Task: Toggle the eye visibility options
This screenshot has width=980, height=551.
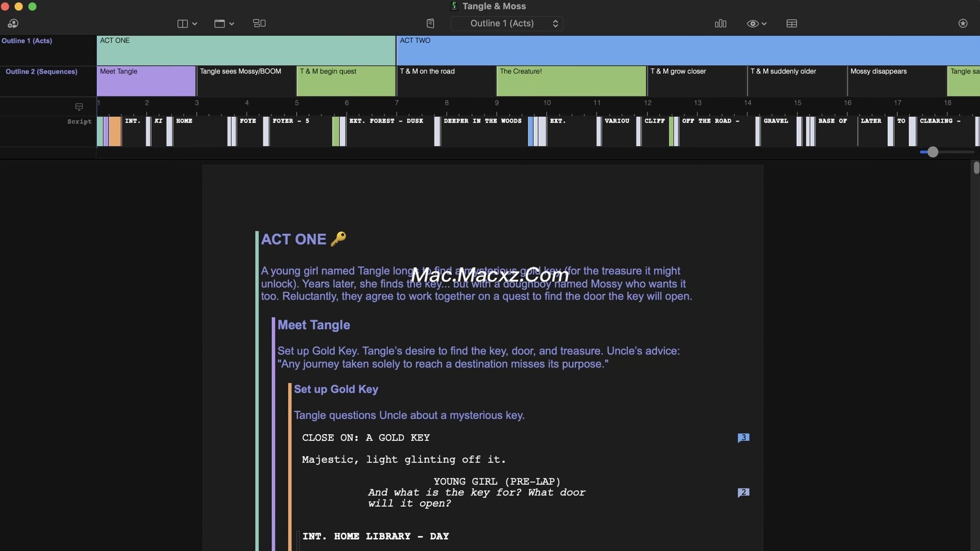Action: [x=756, y=23]
